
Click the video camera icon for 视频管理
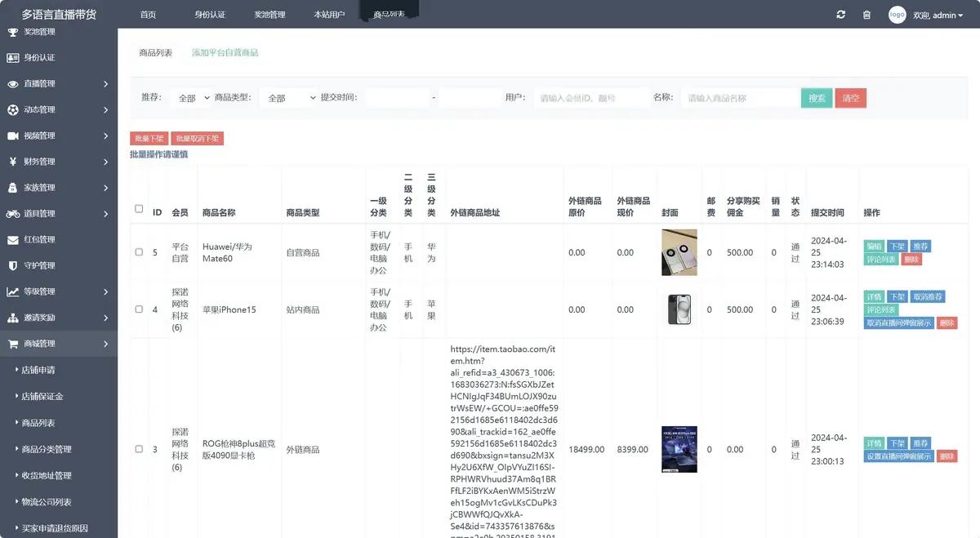(x=13, y=136)
